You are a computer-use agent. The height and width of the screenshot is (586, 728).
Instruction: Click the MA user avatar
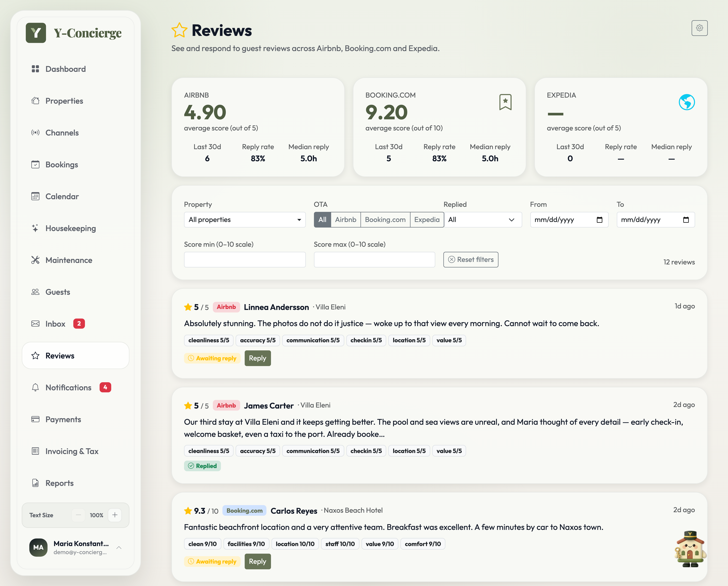tap(38, 548)
